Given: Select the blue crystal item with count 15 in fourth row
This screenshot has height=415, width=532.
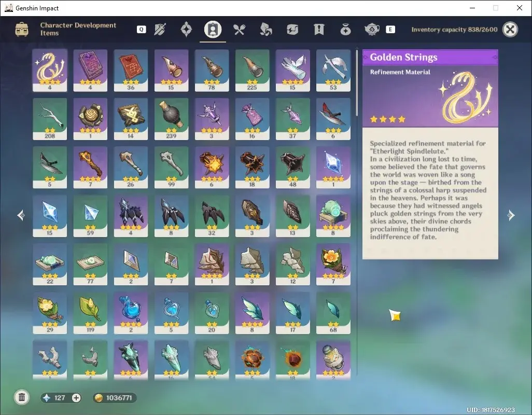Looking at the screenshot, I should tap(50, 216).
